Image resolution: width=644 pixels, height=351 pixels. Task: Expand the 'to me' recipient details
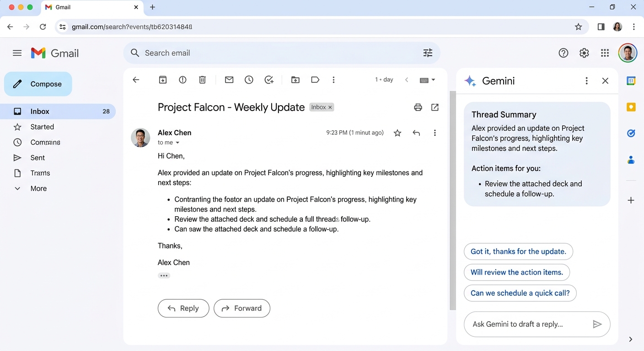[x=177, y=143]
